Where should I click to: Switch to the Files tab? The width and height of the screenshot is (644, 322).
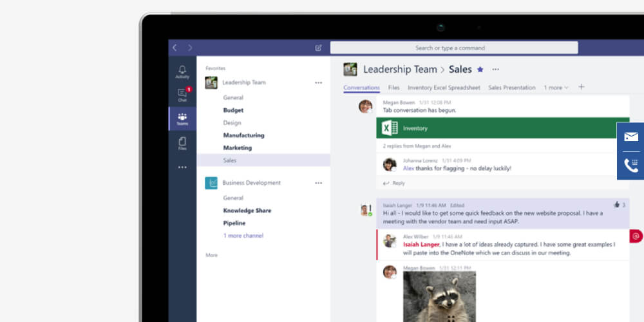click(393, 88)
